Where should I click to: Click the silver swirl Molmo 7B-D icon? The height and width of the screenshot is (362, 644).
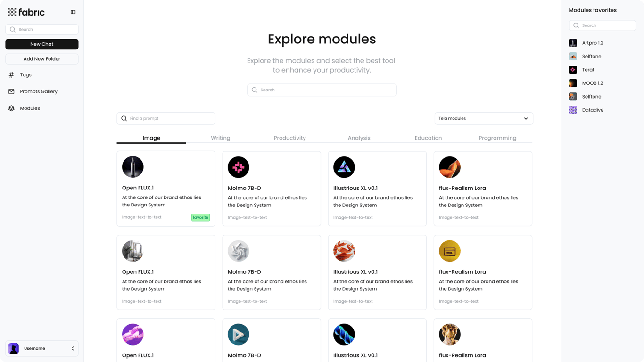(239, 251)
